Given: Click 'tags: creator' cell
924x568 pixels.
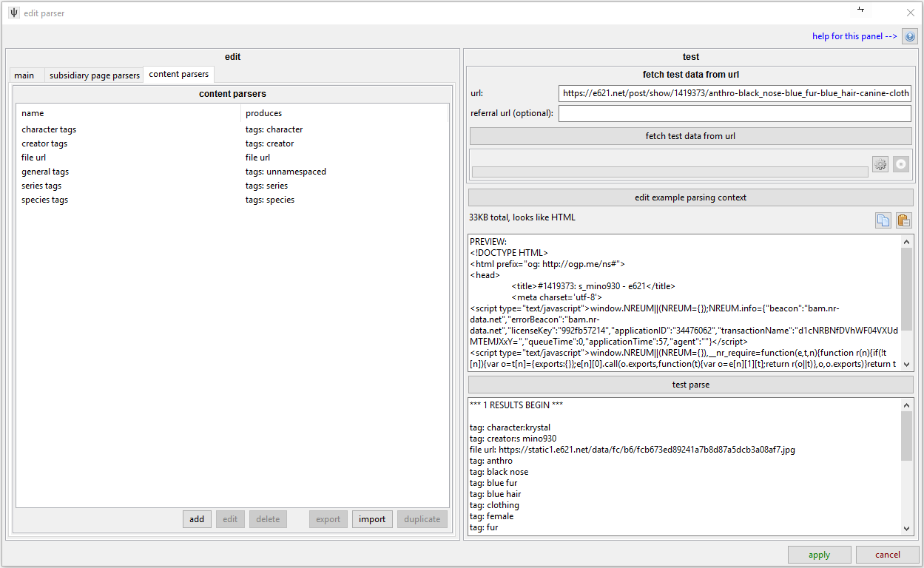Looking at the screenshot, I should (269, 143).
